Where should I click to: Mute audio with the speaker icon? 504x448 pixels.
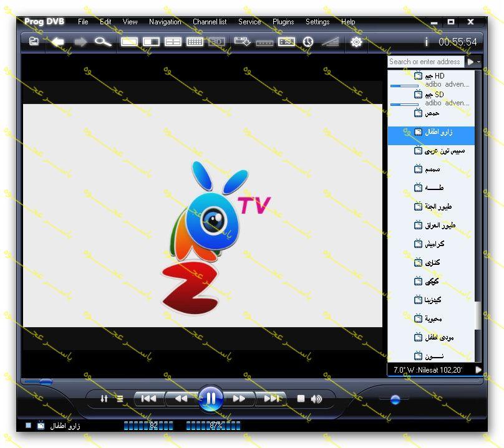click(x=316, y=399)
